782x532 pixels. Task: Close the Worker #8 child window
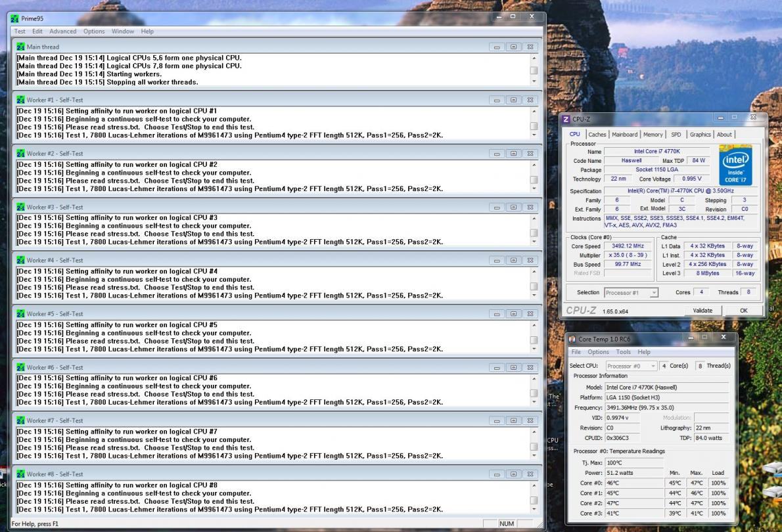coord(530,474)
